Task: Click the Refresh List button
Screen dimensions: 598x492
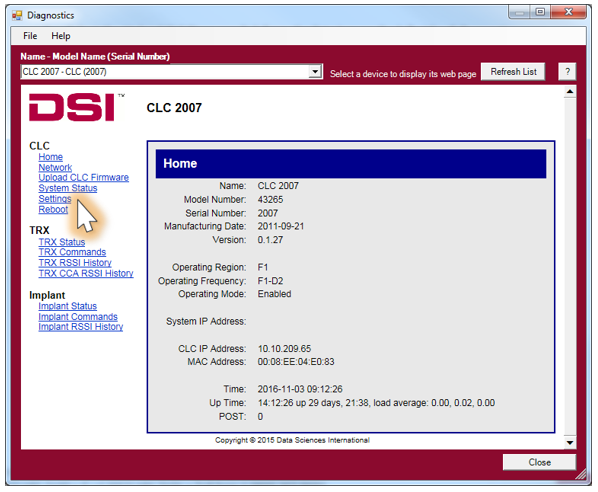Action: click(x=513, y=72)
